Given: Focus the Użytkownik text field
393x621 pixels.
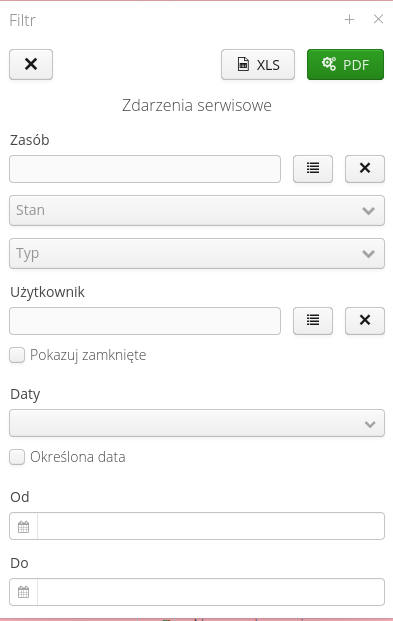Looking at the screenshot, I should [x=145, y=321].
